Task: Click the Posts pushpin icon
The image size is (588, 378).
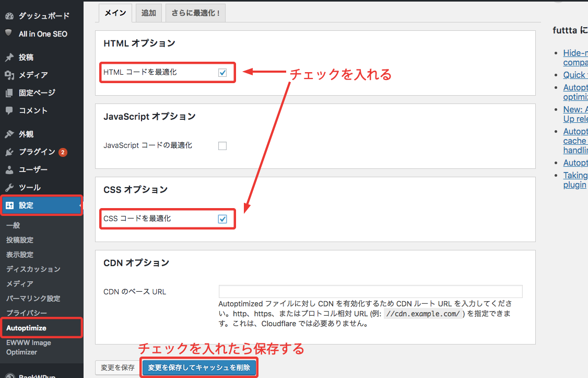Action: coord(9,58)
